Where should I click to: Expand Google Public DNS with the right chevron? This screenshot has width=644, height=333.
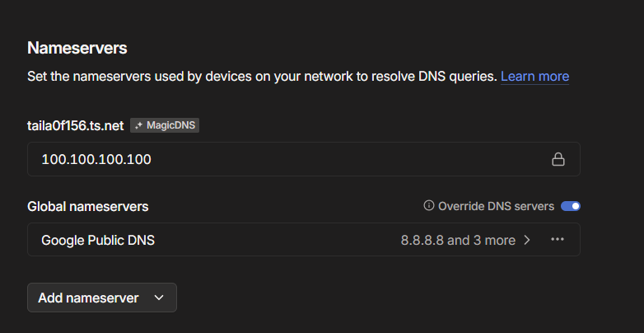pyautogui.click(x=527, y=240)
